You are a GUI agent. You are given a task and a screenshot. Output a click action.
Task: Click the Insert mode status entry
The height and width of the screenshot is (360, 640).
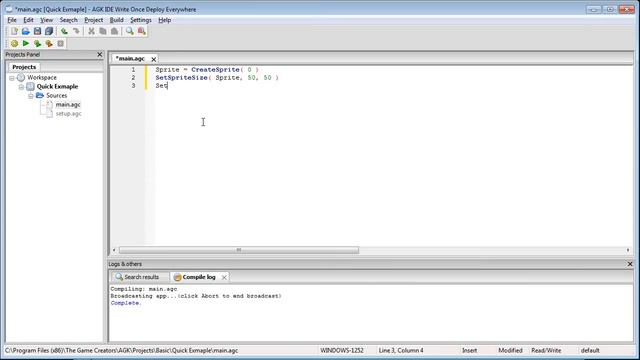point(469,351)
